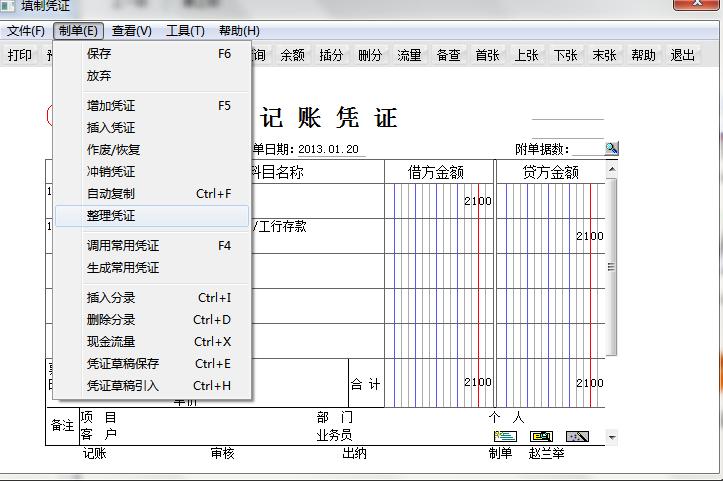The image size is (723, 481).
Task: Click the 流量 toolbar button
Action: click(x=409, y=55)
